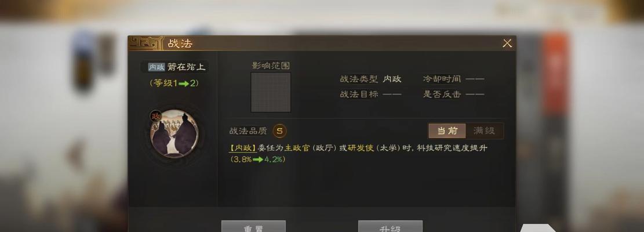Close the 战法 dialog with the X
The height and width of the screenshot is (232, 644).
(x=507, y=43)
